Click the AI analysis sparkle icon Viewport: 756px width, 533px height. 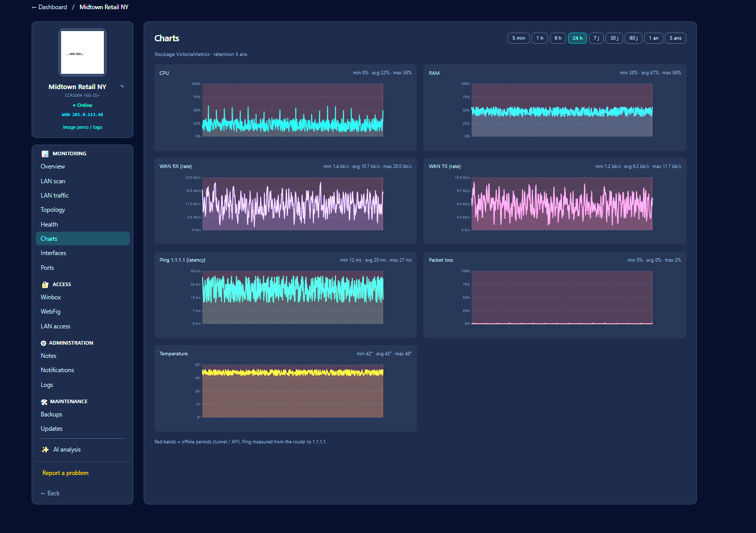click(45, 450)
